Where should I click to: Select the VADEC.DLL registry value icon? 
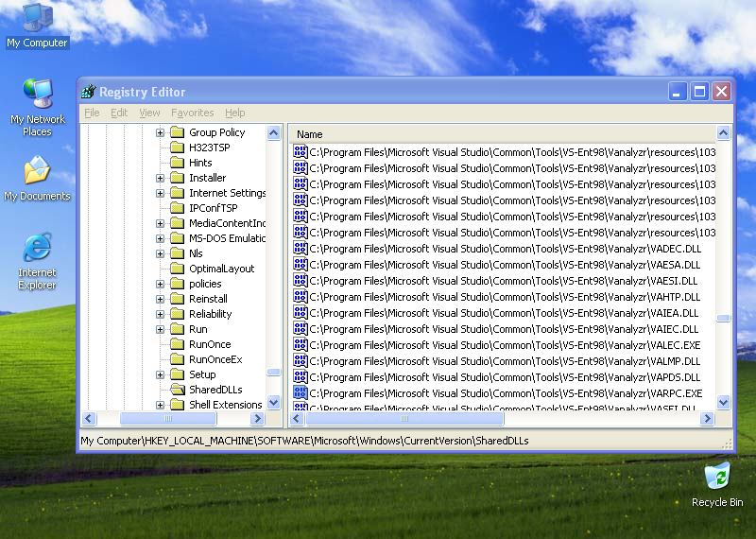point(301,249)
